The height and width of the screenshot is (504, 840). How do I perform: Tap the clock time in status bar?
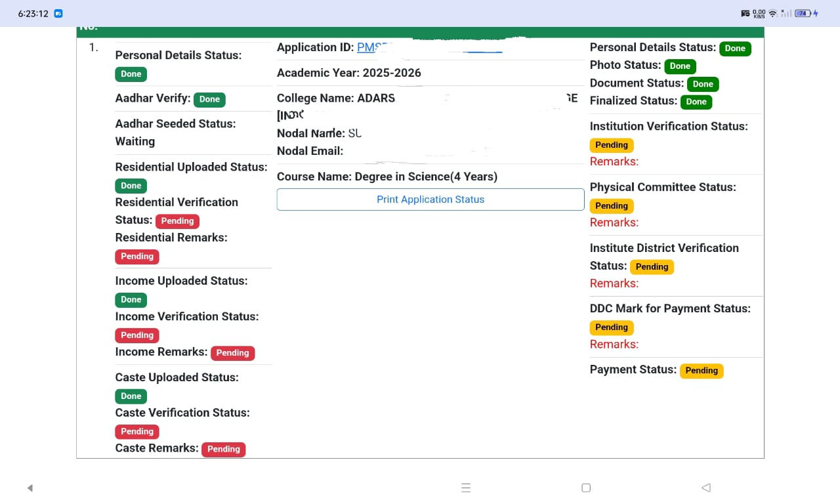33,13
